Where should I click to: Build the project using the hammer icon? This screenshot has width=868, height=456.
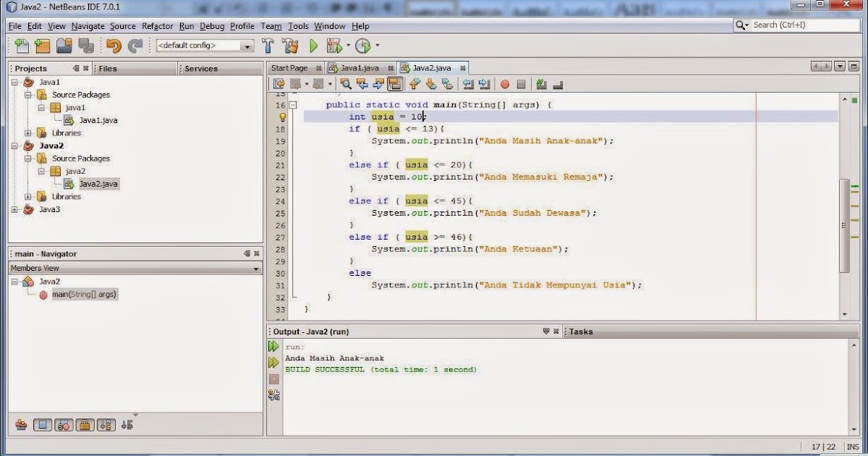(x=267, y=45)
